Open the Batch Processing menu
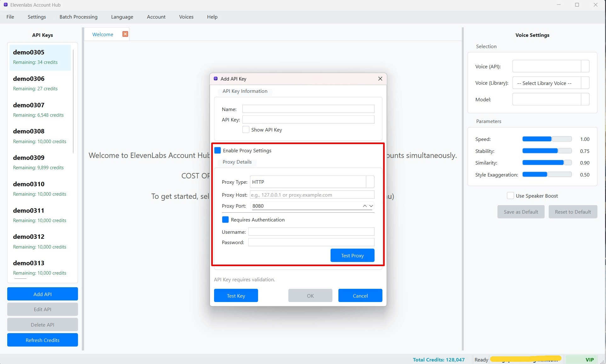 (78, 17)
